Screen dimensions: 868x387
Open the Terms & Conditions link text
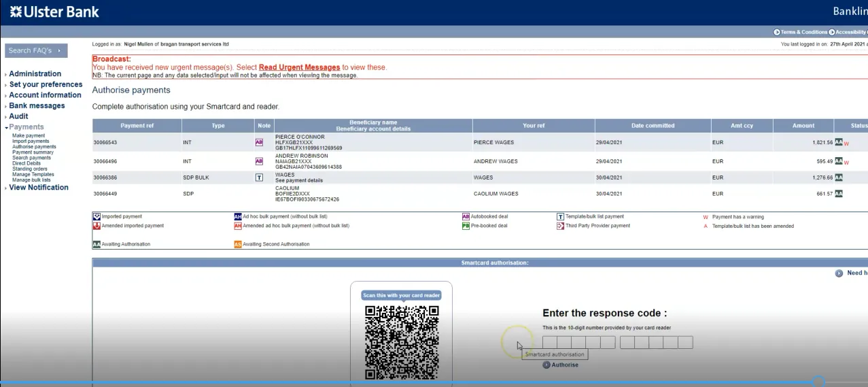pyautogui.click(x=804, y=32)
